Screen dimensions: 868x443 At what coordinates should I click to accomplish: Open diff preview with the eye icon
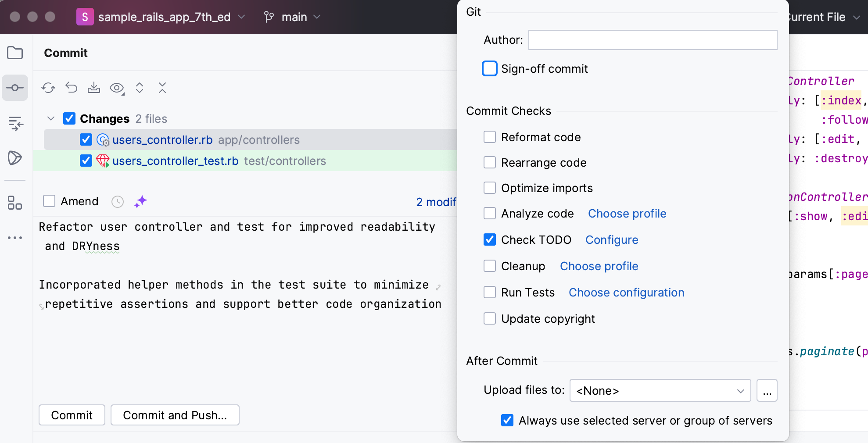(x=117, y=88)
